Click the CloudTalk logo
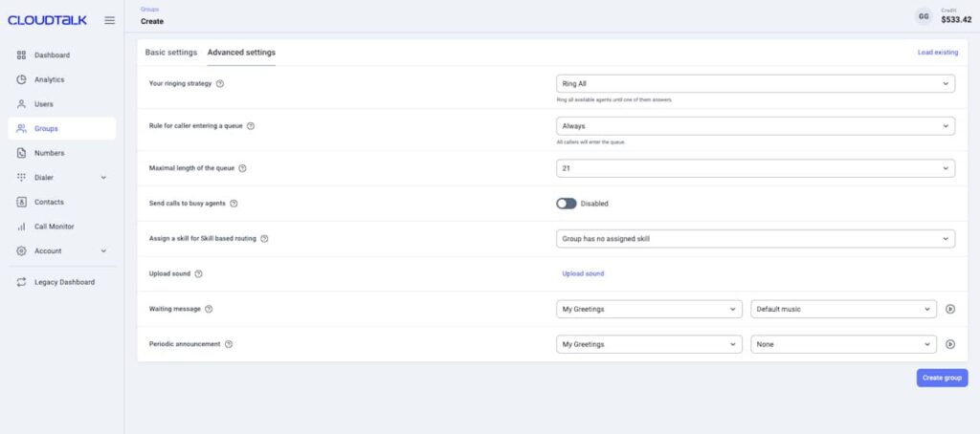The width and height of the screenshot is (980, 434). (x=48, y=21)
